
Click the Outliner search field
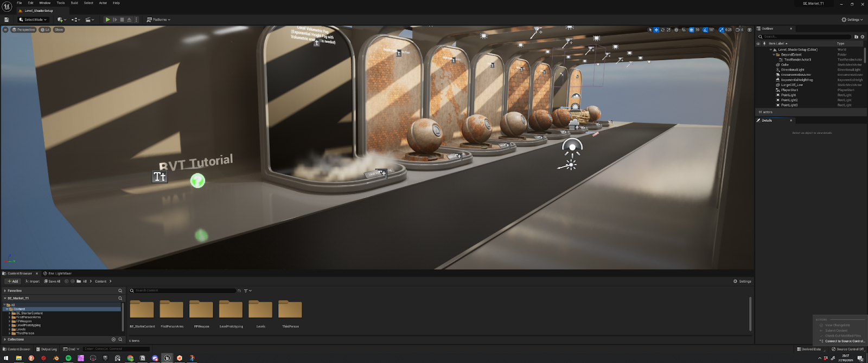point(805,37)
